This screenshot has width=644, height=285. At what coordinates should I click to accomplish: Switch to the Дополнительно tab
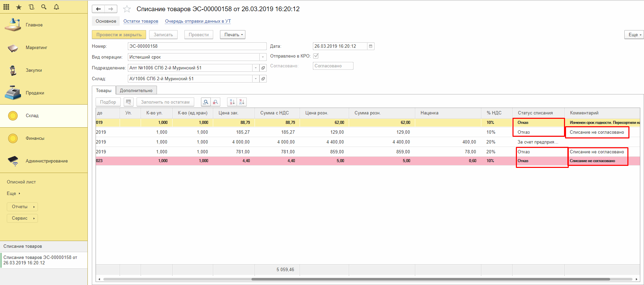coord(136,90)
